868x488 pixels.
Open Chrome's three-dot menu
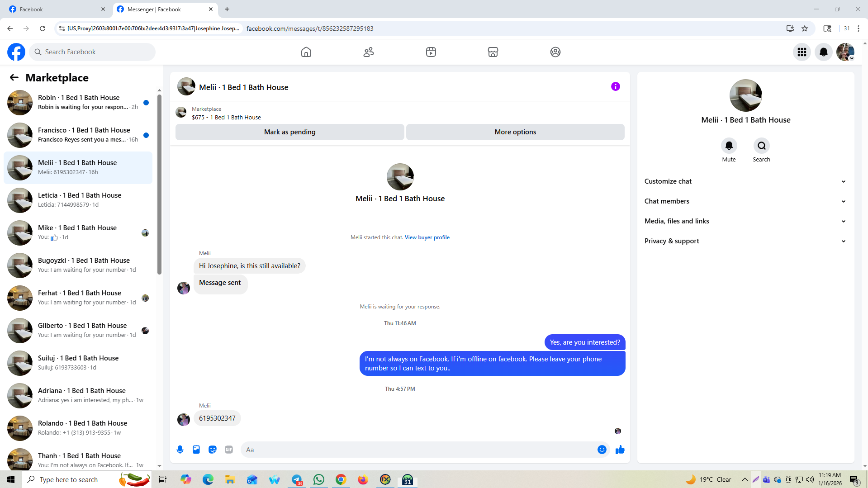pos(859,28)
